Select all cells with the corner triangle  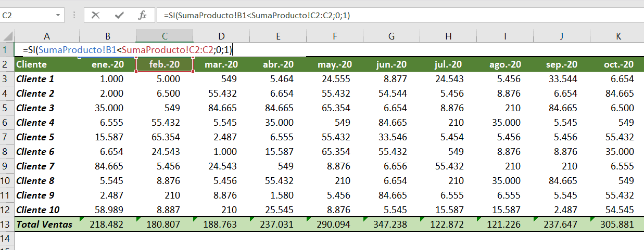pyautogui.click(x=7, y=36)
